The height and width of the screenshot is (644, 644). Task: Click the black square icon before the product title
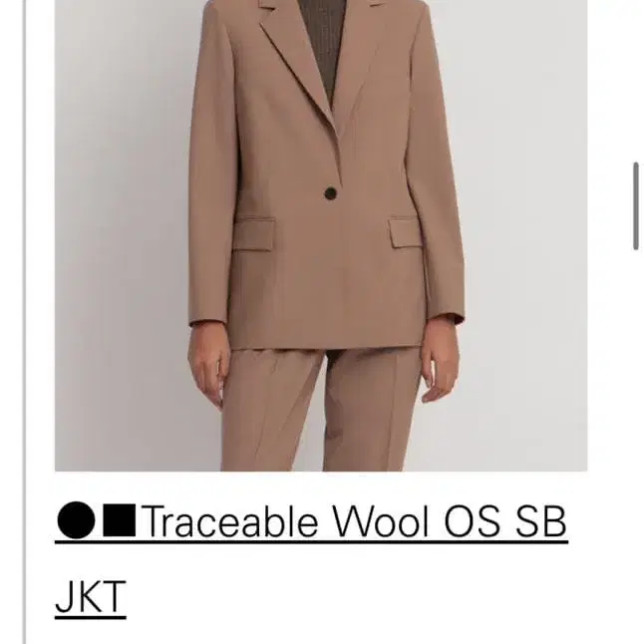119,520
